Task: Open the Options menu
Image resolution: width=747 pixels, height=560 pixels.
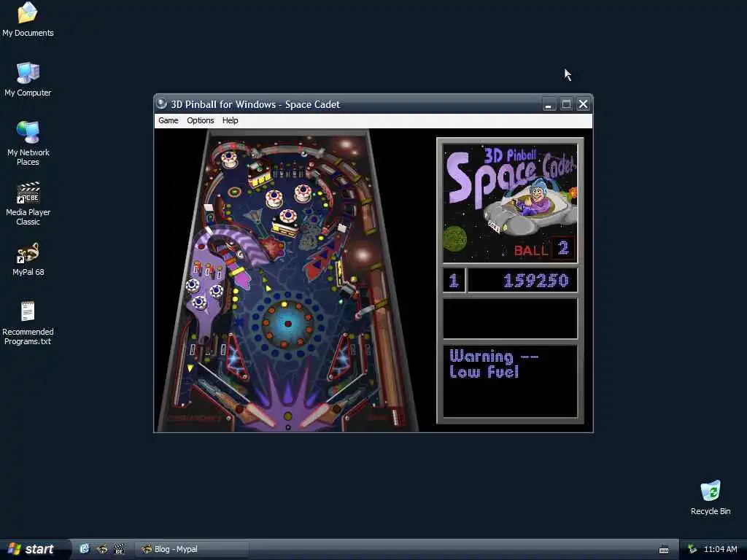Action: 200,120
